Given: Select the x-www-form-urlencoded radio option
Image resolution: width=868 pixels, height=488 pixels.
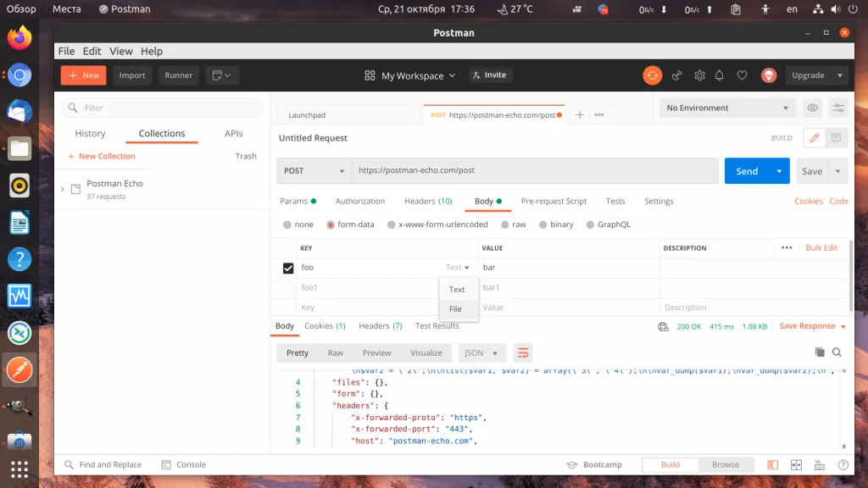Looking at the screenshot, I should tap(392, 225).
